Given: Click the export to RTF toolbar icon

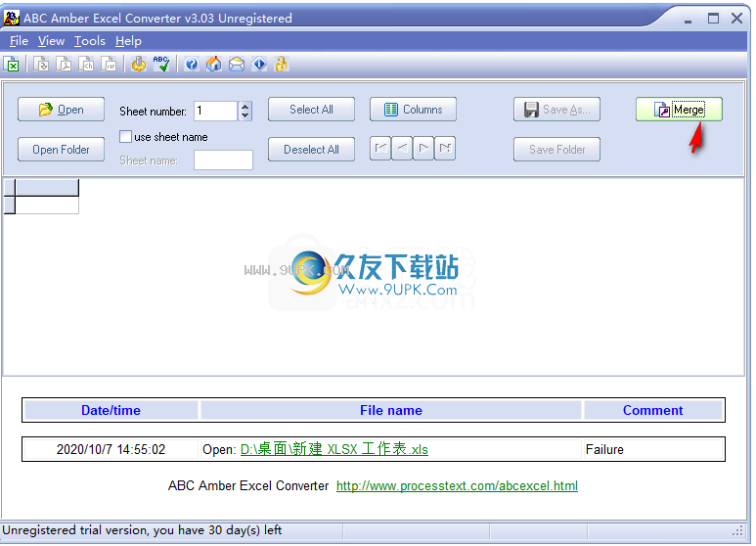Looking at the screenshot, I should tap(109, 64).
